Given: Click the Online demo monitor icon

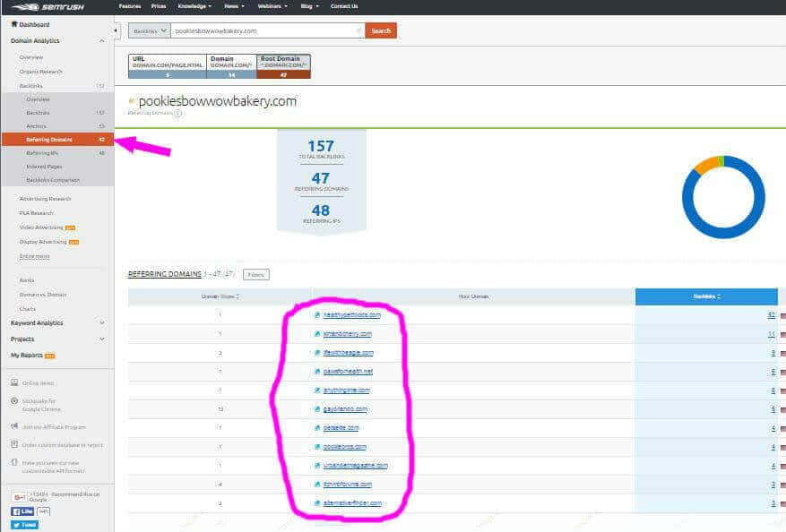Looking at the screenshot, I should pyautogui.click(x=14, y=382).
